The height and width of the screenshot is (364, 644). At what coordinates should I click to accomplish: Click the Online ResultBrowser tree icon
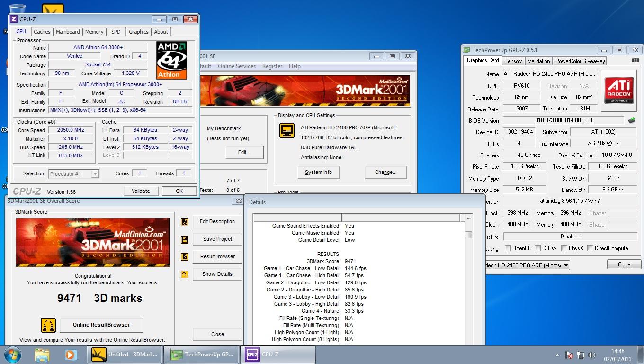pos(48,325)
